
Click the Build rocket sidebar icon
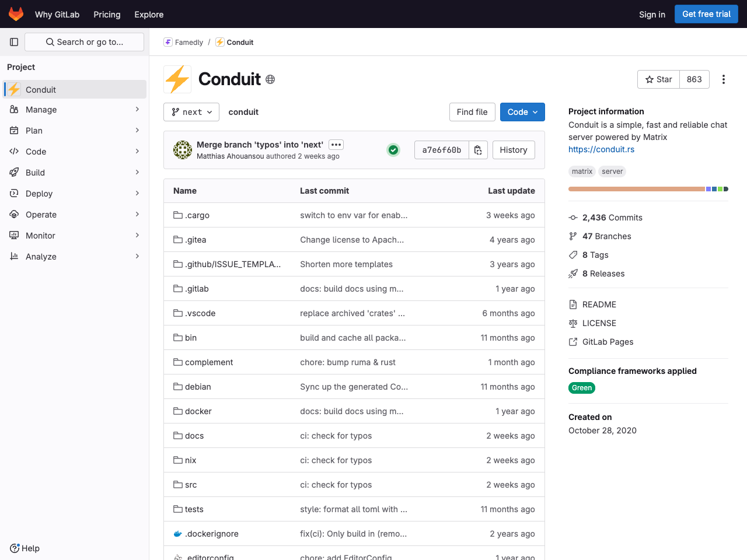point(14,173)
